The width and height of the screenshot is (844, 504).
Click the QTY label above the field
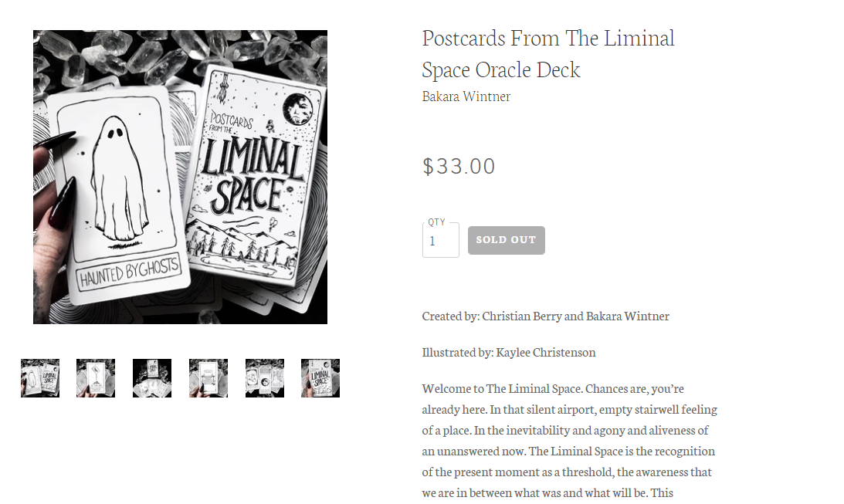coord(436,222)
